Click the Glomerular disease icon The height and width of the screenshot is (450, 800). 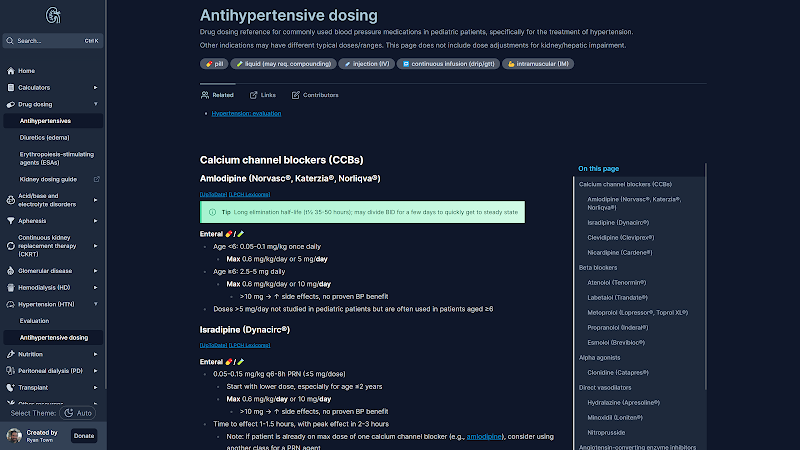11,271
